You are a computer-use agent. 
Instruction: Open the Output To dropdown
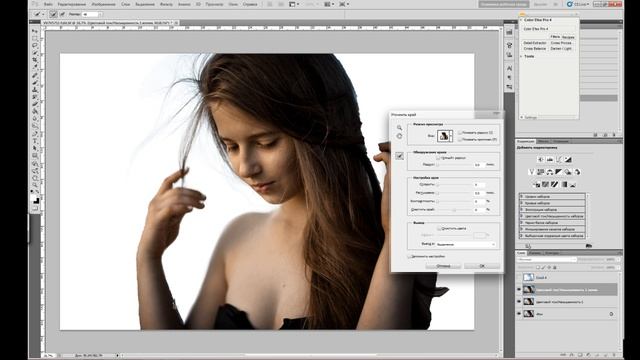tap(466, 244)
